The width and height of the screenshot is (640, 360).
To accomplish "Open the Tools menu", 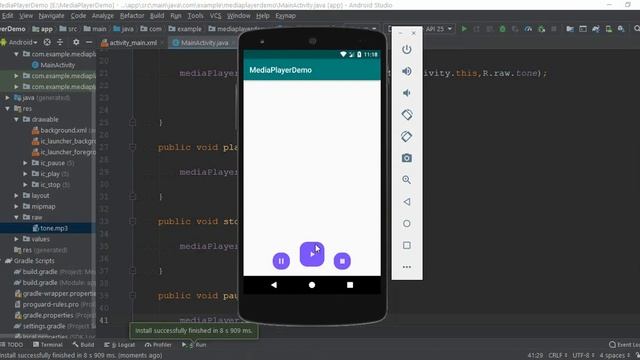I will 195,16.
